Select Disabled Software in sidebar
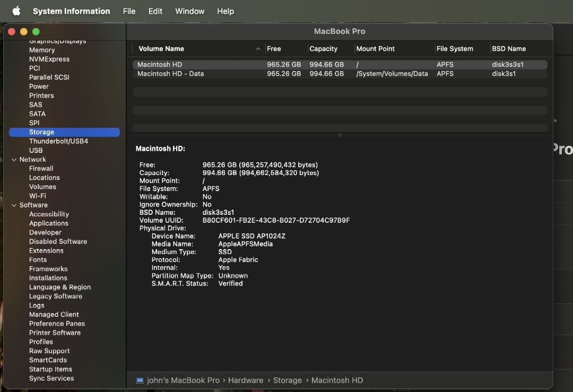 58,241
